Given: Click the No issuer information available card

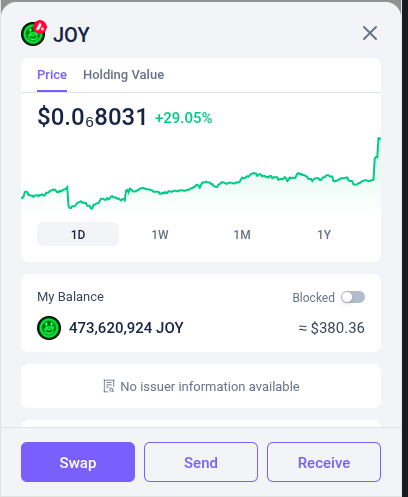Looking at the screenshot, I should (x=201, y=386).
